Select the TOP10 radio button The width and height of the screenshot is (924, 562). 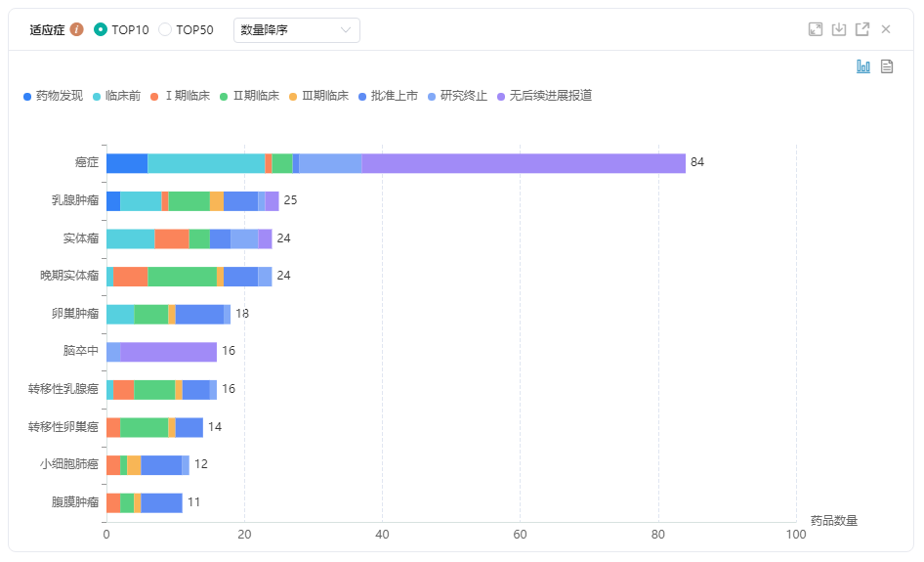point(101,29)
